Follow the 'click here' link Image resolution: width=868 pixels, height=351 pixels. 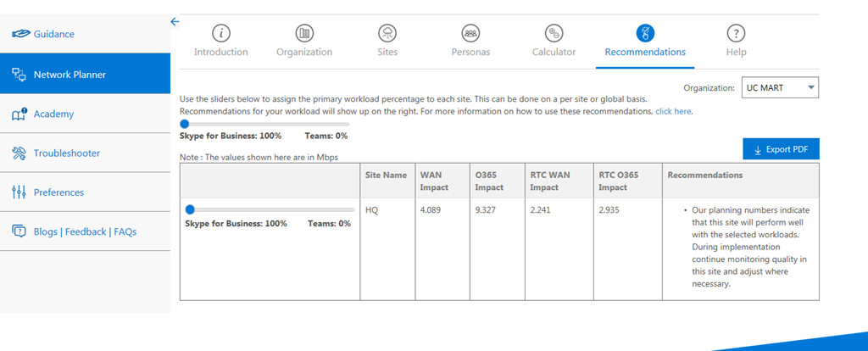(x=674, y=111)
